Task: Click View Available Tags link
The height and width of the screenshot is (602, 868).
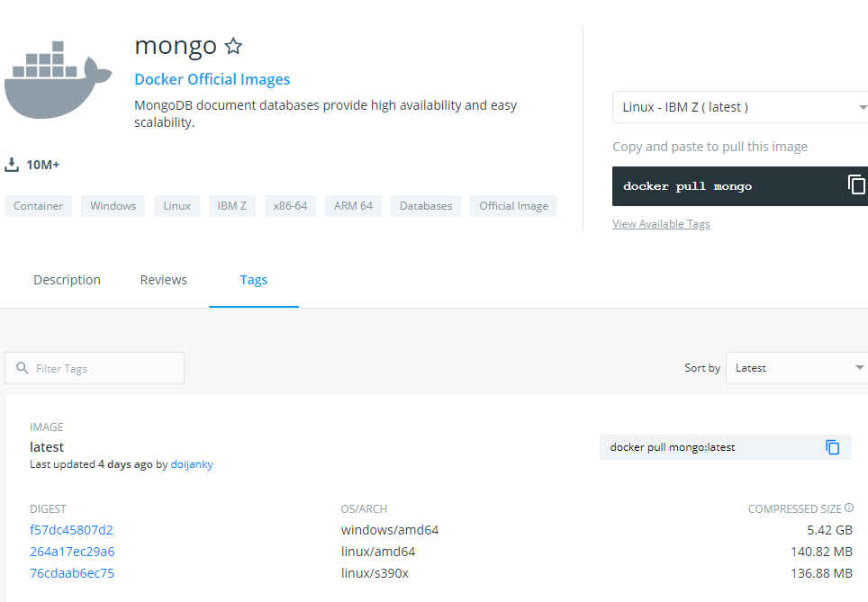Action: coord(661,223)
